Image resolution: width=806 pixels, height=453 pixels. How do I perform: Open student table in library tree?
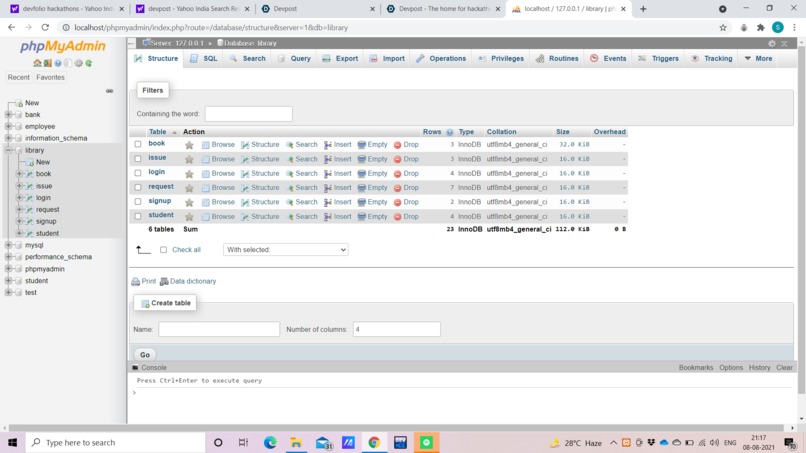click(47, 233)
